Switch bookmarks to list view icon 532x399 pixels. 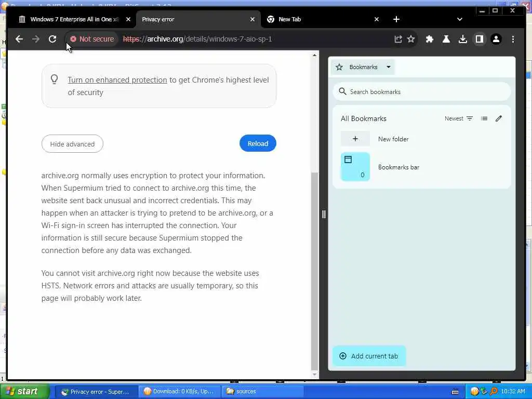(484, 118)
